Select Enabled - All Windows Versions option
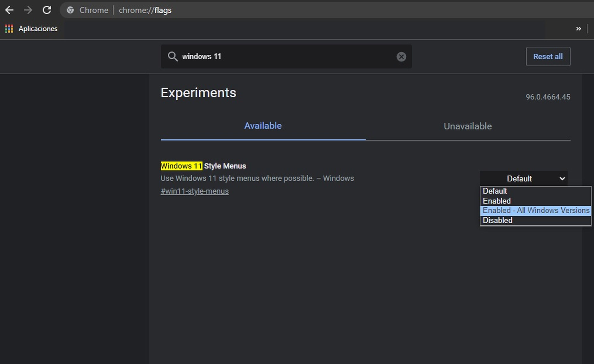 (x=536, y=210)
